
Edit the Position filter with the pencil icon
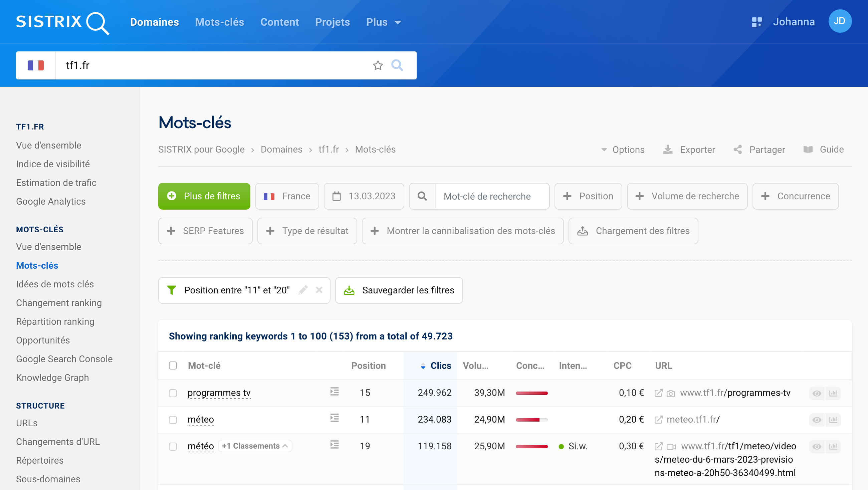pyautogui.click(x=302, y=290)
